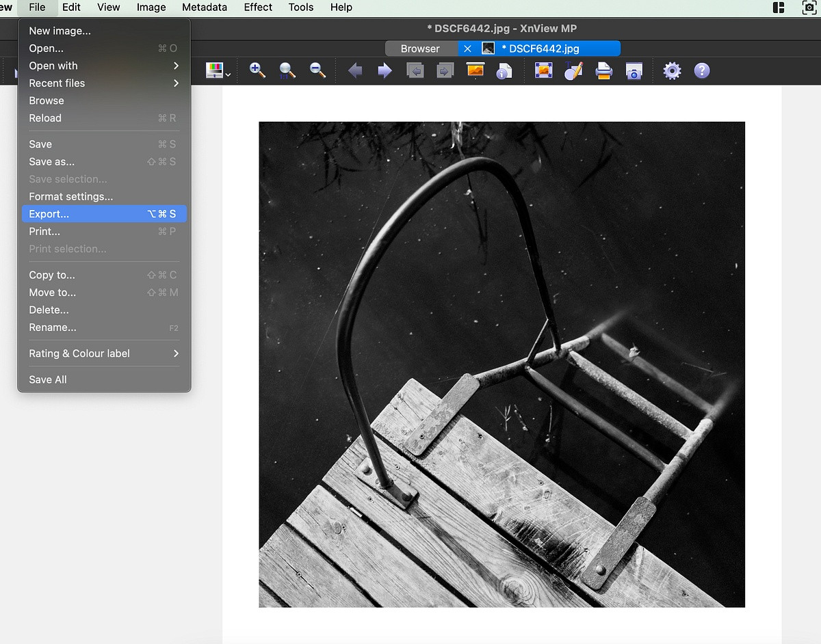Click the previous page icon
Image resolution: width=821 pixels, height=644 pixels.
click(415, 70)
